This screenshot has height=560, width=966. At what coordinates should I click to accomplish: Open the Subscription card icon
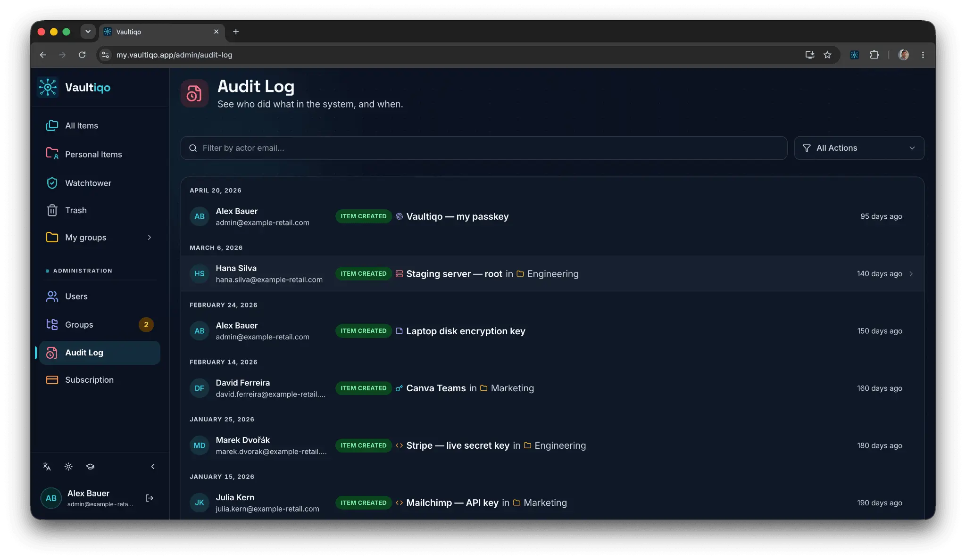tap(52, 380)
